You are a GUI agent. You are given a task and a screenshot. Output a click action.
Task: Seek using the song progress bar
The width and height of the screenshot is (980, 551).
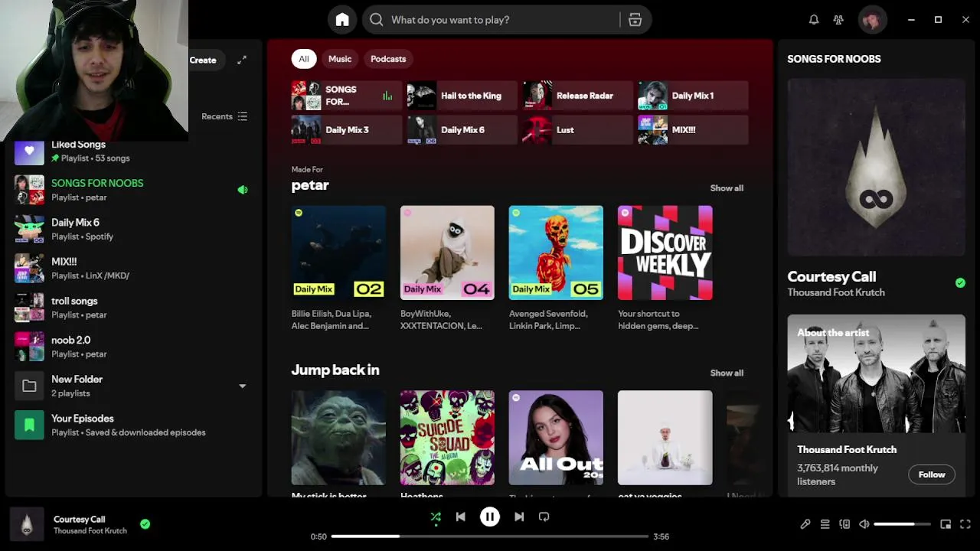point(490,536)
